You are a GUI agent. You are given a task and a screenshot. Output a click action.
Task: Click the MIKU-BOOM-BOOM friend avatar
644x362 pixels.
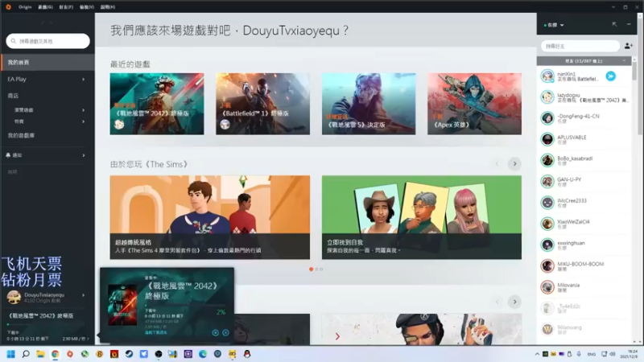(547, 266)
